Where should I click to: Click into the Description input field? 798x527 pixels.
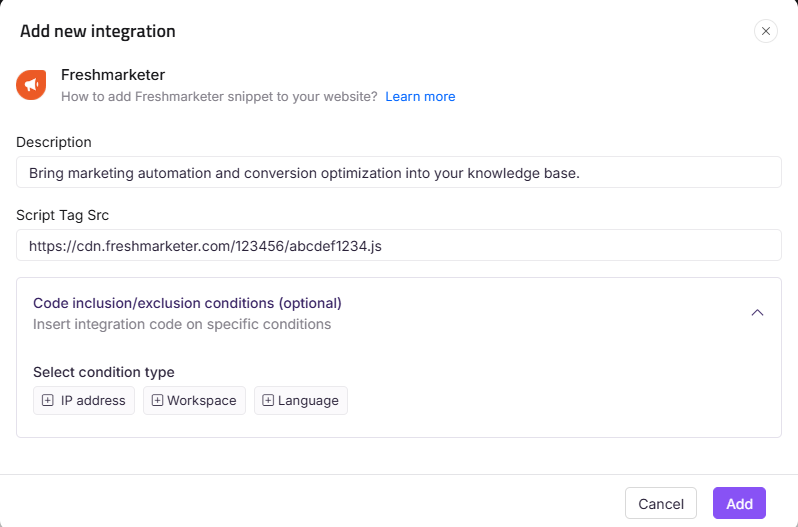click(x=398, y=172)
